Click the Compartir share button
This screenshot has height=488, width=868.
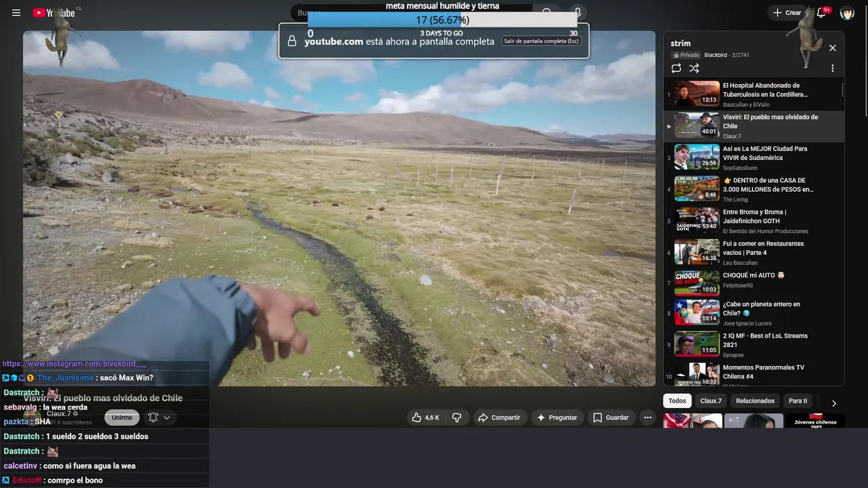tap(499, 418)
